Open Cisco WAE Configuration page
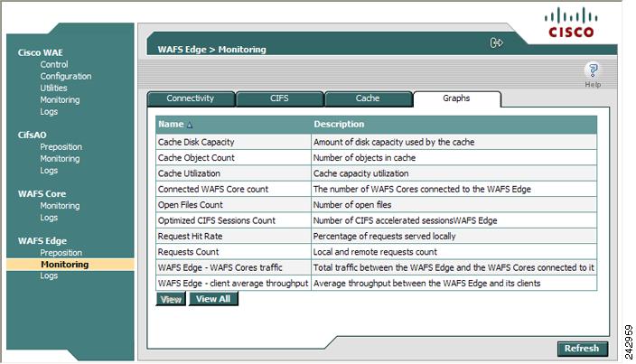The width and height of the screenshot is (636, 364). [x=66, y=76]
